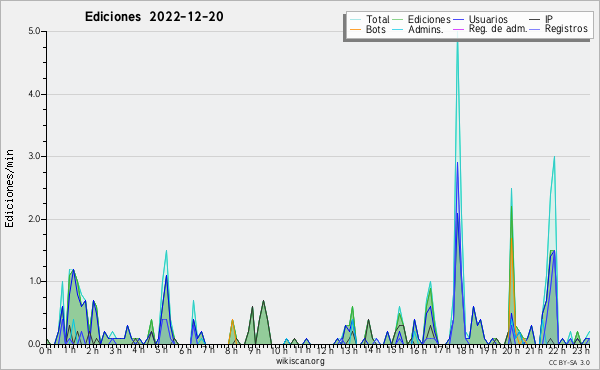The image size is (600, 370).
Task: Click the '0 h' x-axis label
Action: (x=46, y=351)
